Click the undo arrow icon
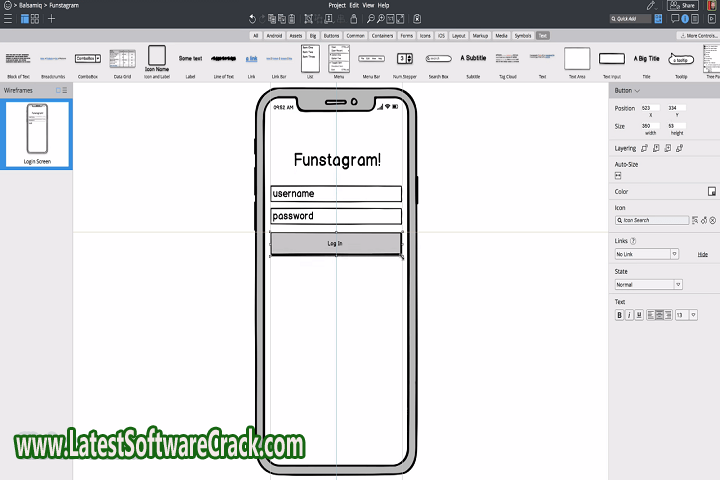Viewport: 720px width, 480px height. pyautogui.click(x=251, y=18)
